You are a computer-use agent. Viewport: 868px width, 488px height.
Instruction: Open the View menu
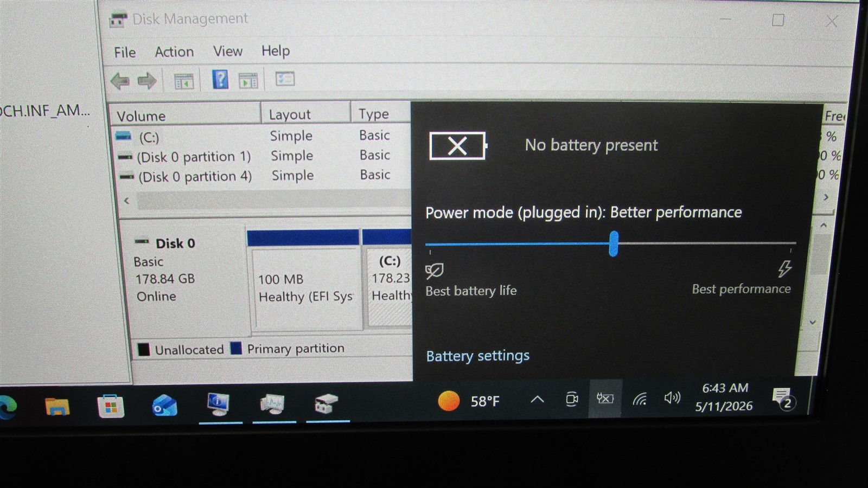(227, 51)
